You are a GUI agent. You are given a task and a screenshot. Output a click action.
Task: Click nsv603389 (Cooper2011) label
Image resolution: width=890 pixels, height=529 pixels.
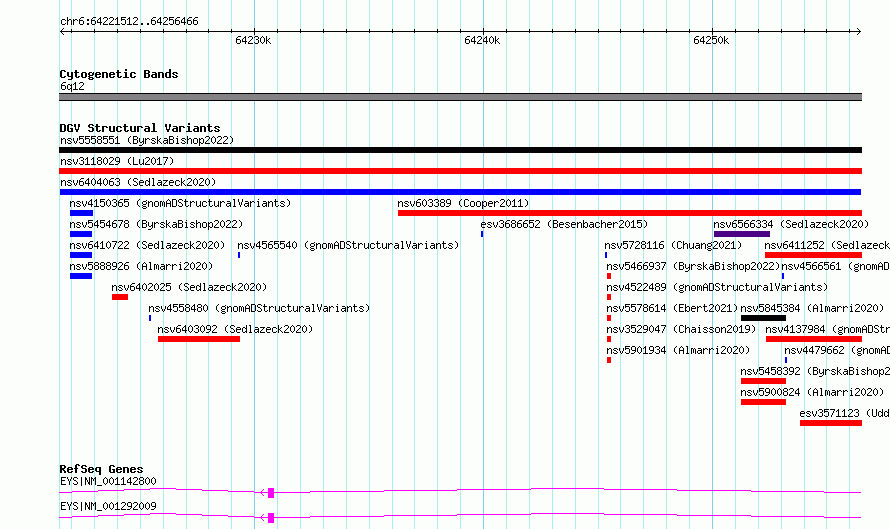(463, 203)
